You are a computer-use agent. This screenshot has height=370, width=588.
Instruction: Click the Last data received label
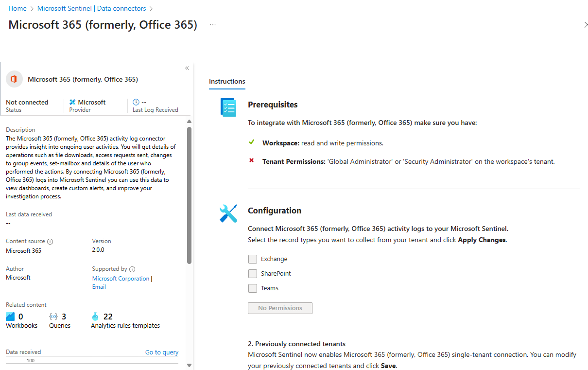click(29, 214)
